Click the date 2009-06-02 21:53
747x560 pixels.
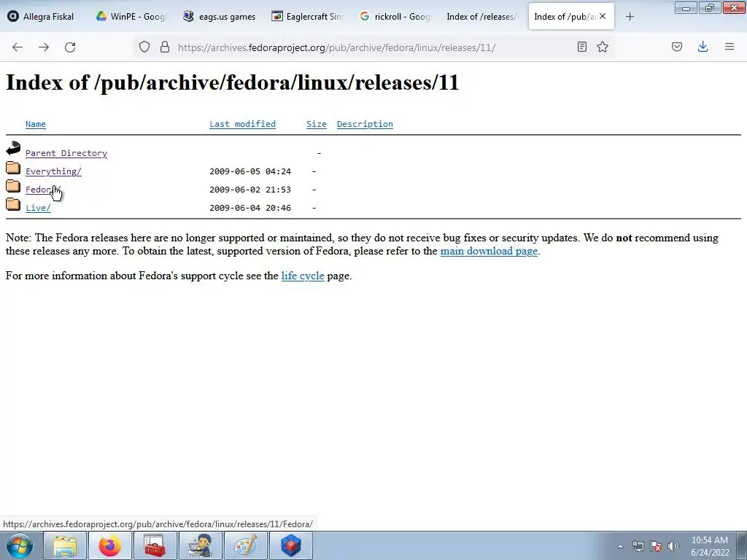pos(250,190)
